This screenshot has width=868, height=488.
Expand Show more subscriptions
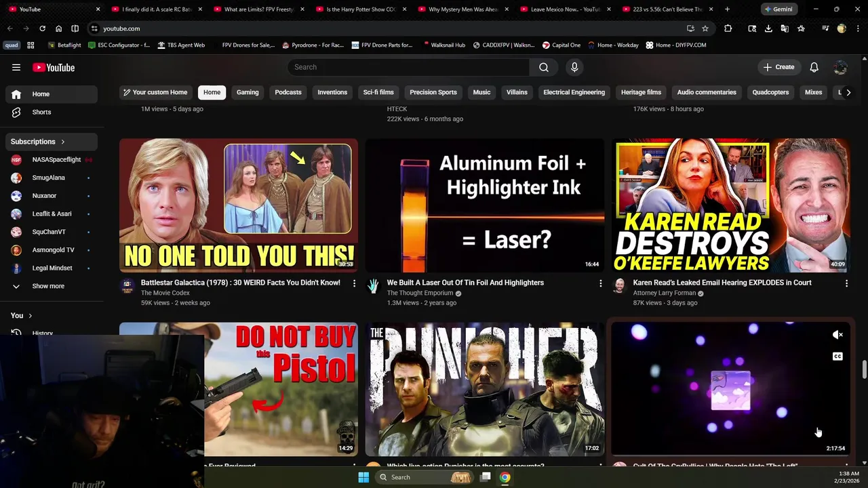(52, 286)
